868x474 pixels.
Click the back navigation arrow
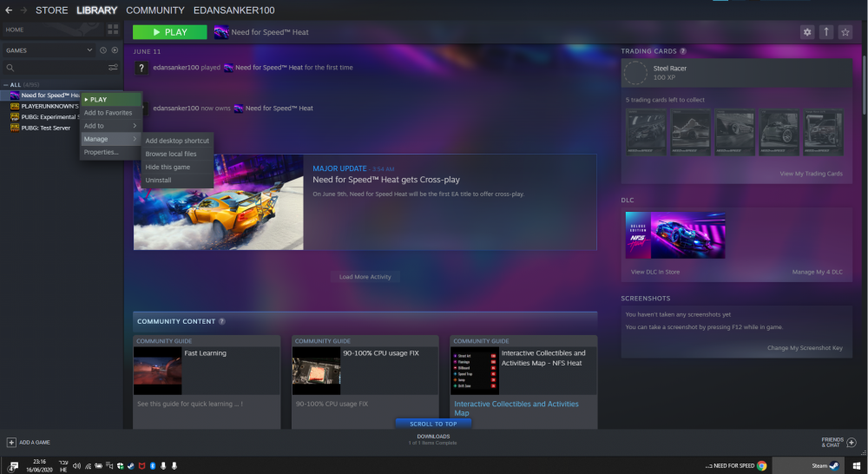[x=9, y=10]
